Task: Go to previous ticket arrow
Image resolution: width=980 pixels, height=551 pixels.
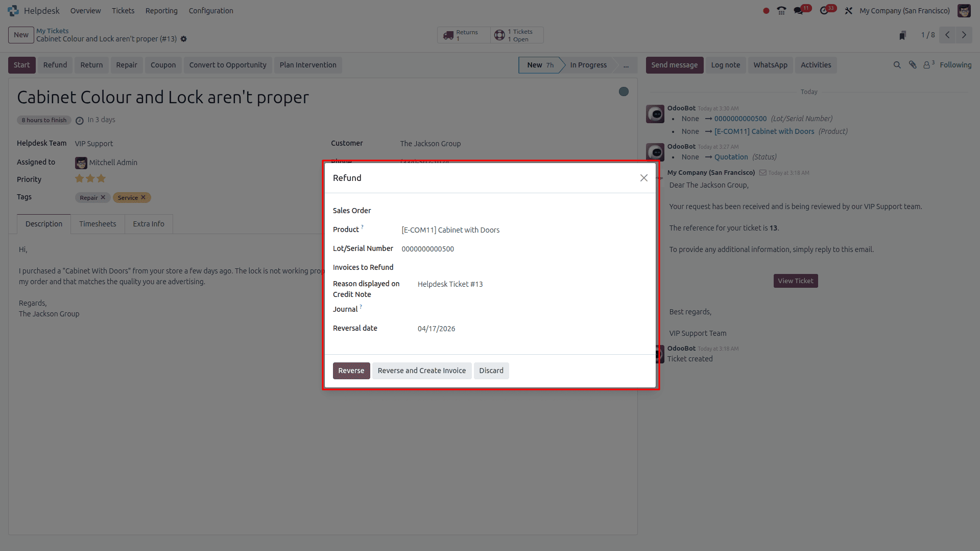Action: [947, 35]
